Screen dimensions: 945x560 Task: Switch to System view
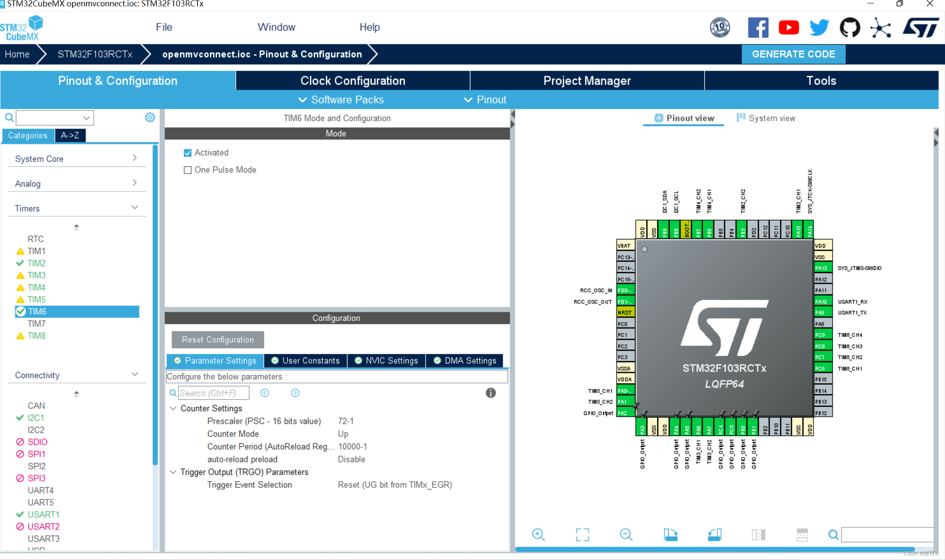[766, 118]
